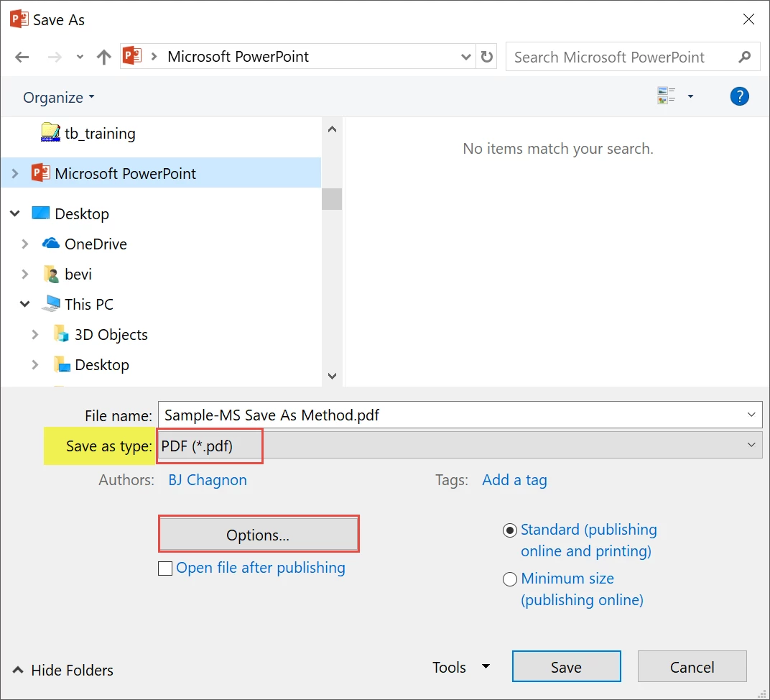This screenshot has width=770, height=700.
Task: Expand the Desktop folder under This PC
Action: pyautogui.click(x=35, y=365)
